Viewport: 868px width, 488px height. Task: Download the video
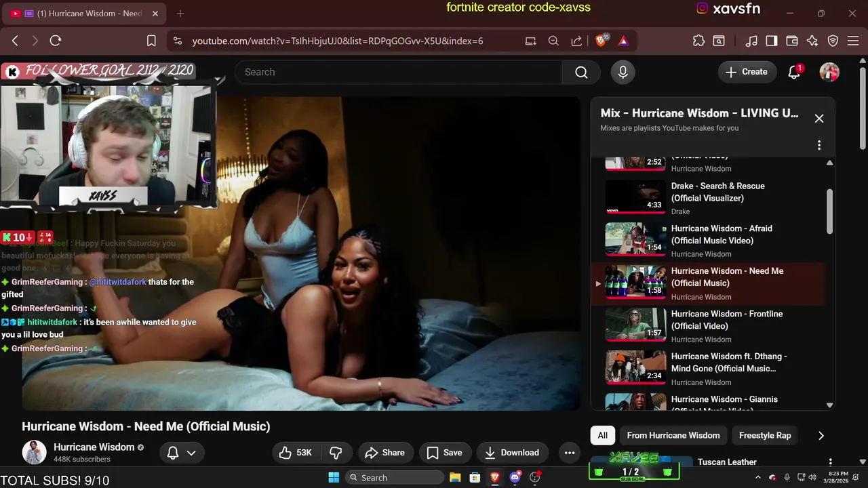pyautogui.click(x=512, y=453)
